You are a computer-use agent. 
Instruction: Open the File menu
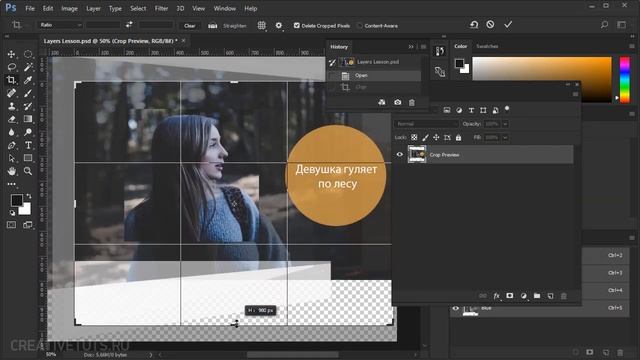point(30,8)
